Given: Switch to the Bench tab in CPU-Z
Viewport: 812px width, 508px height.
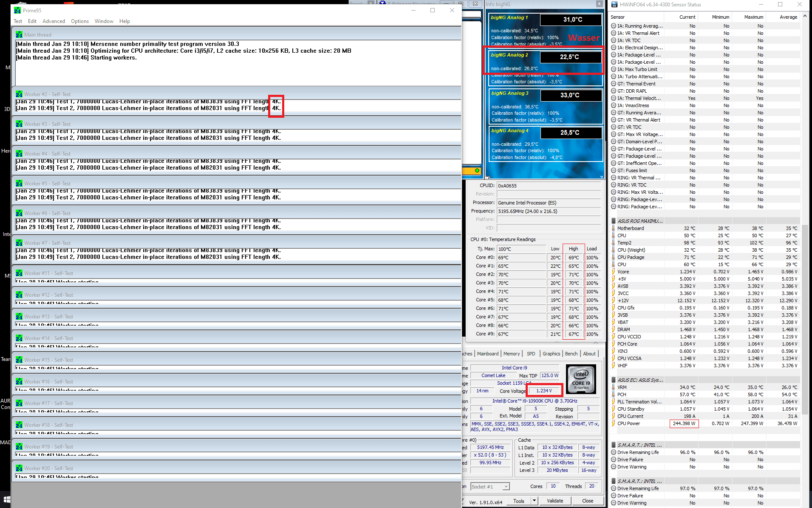Looking at the screenshot, I should tap(572, 354).
